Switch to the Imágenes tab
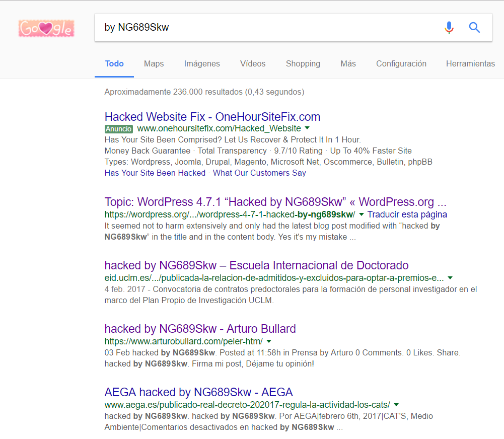The image size is (504, 439). pyautogui.click(x=202, y=63)
